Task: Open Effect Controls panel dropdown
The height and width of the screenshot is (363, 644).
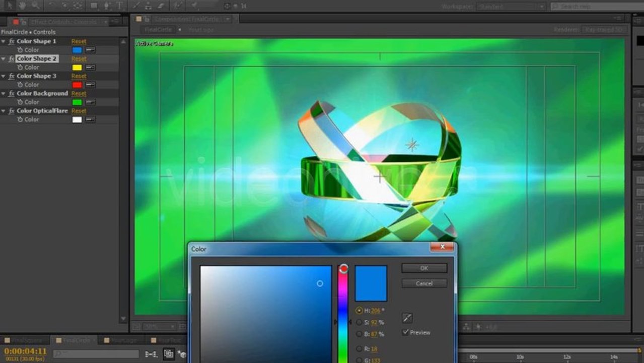Action: 106,22
